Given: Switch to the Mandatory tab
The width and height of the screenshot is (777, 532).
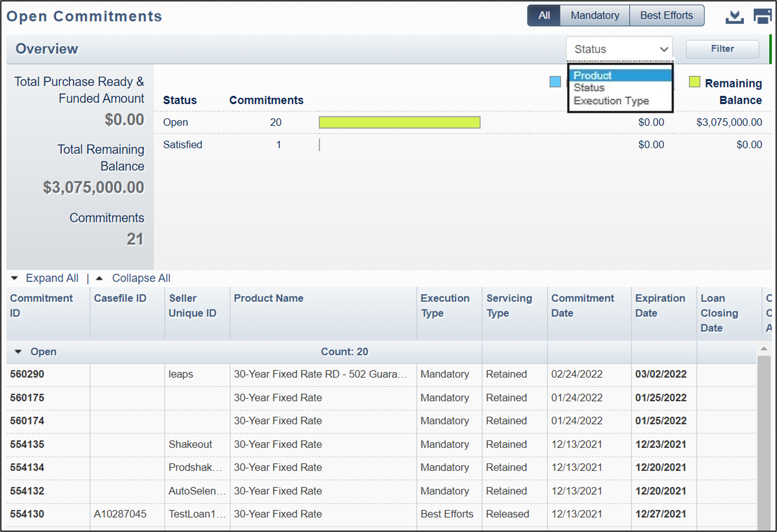Looking at the screenshot, I should [594, 15].
